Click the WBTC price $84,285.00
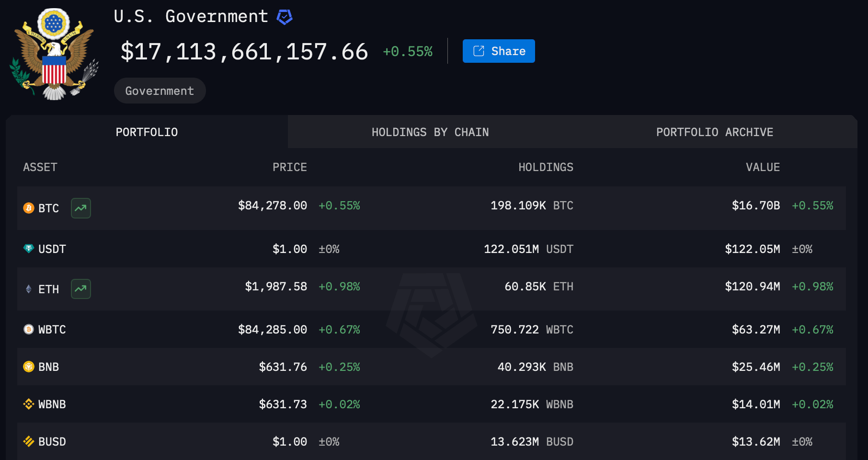 pos(273,330)
